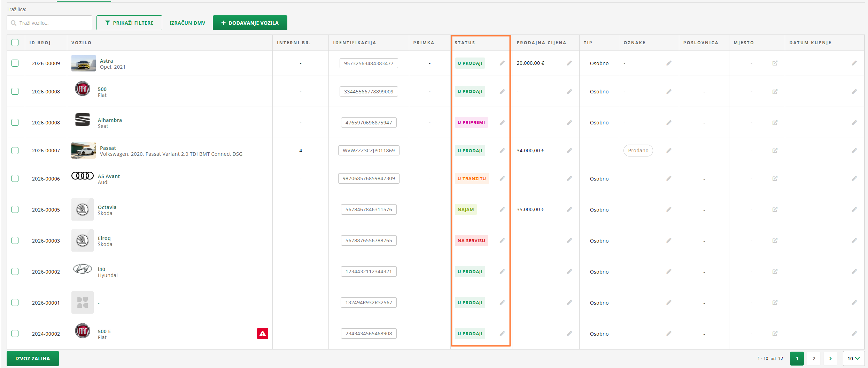
Task: Edit tags pencil in Passat row
Action: point(669,151)
